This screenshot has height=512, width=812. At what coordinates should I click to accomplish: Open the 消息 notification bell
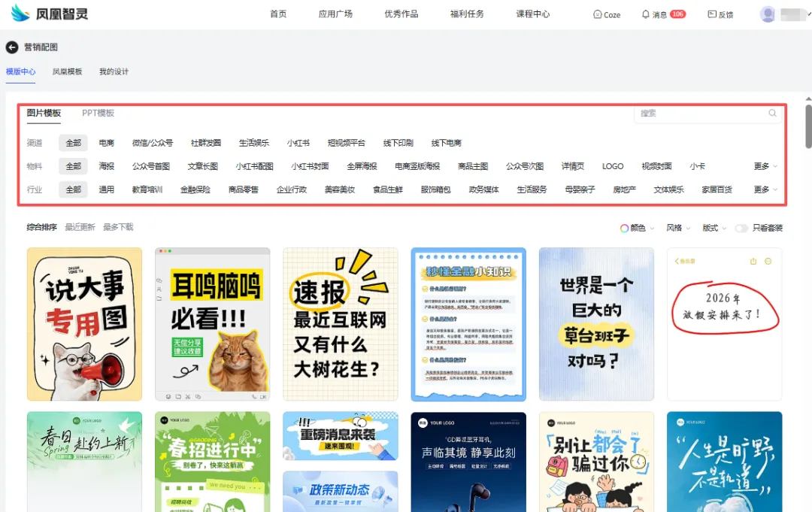coord(653,14)
